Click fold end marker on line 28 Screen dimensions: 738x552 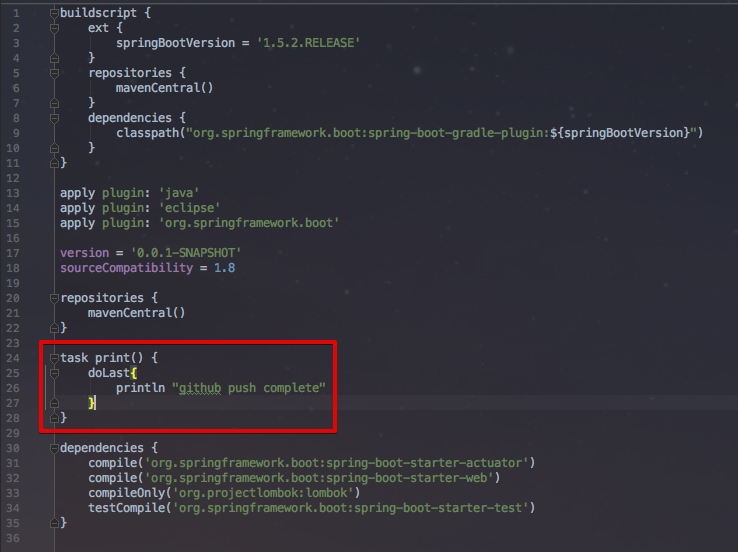click(x=54, y=418)
